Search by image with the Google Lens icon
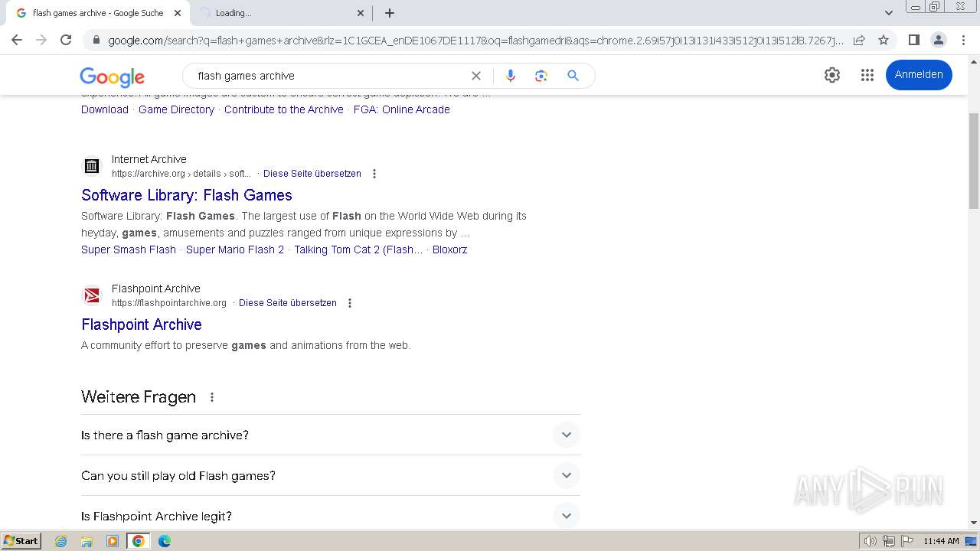This screenshot has width=980, height=551. click(541, 76)
